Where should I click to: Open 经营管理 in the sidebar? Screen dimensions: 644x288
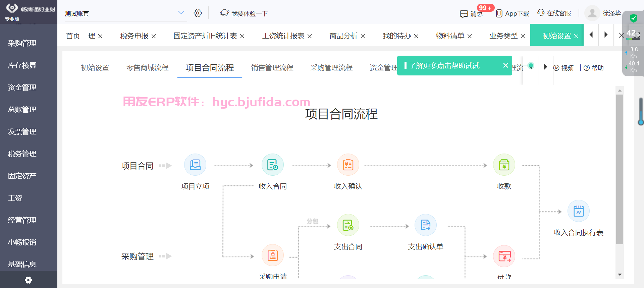coord(22,220)
